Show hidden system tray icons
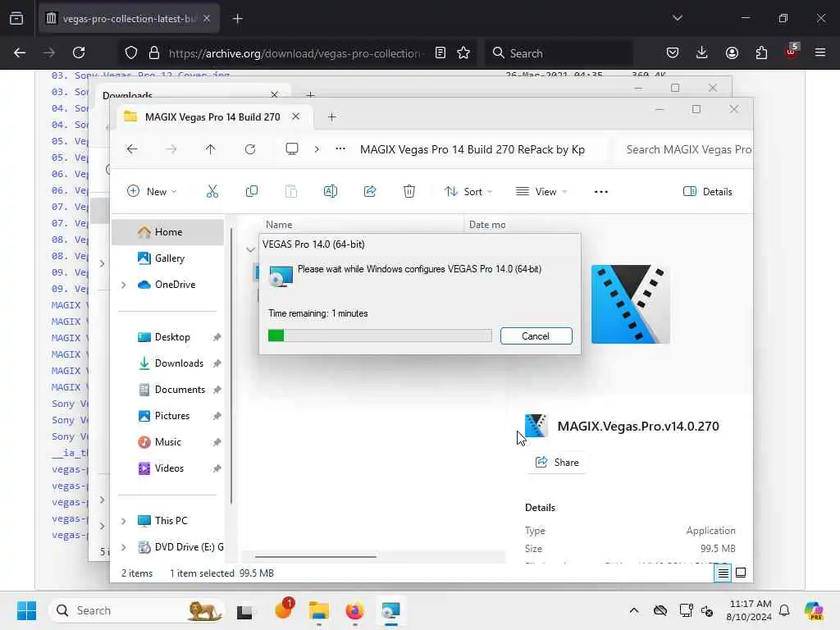 click(634, 610)
